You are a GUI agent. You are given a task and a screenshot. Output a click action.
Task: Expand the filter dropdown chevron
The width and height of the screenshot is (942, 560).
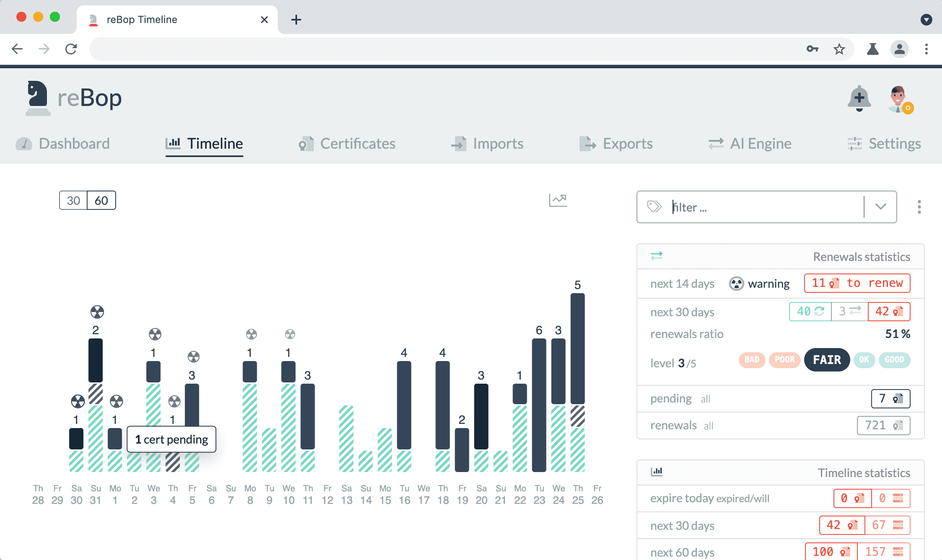[880, 206]
